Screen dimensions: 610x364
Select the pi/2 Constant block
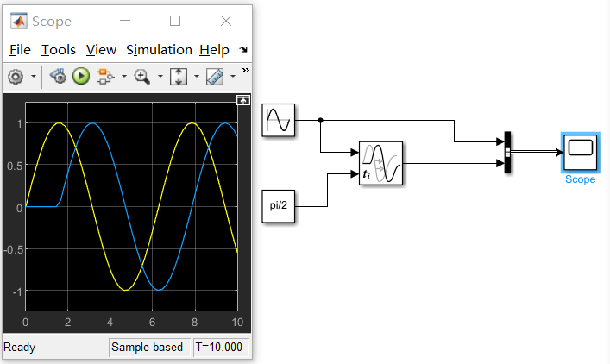point(278,206)
